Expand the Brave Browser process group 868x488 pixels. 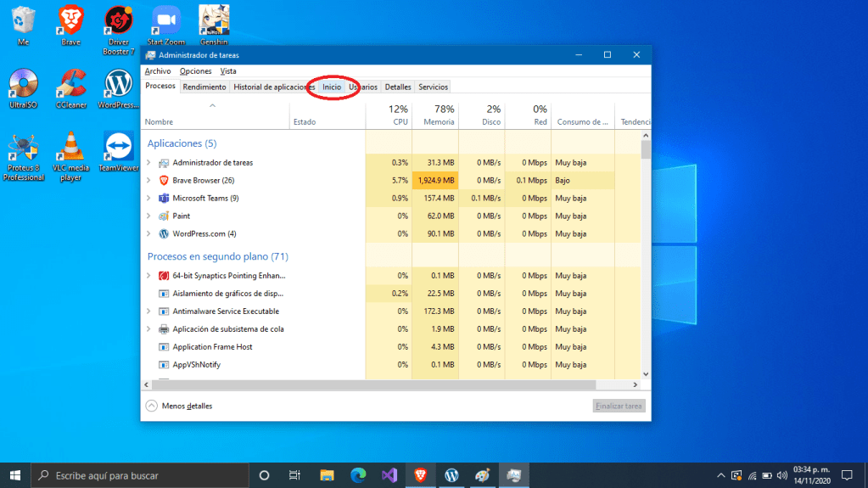pos(149,181)
